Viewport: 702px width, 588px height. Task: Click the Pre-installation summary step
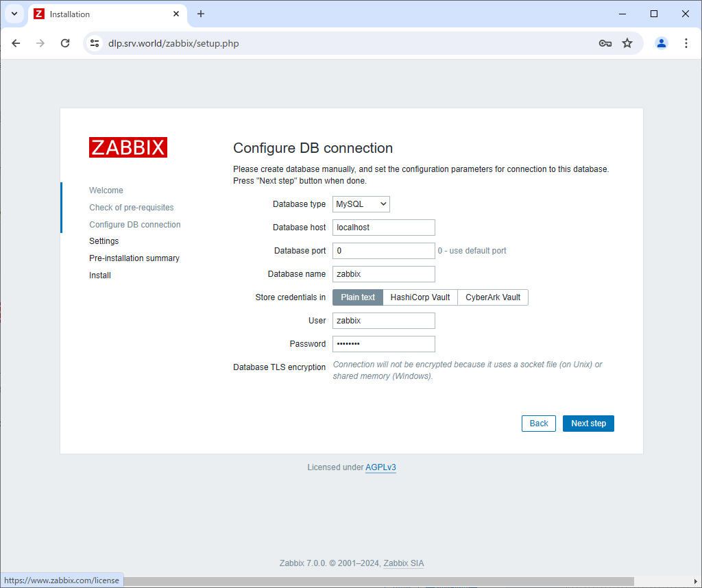tap(134, 258)
